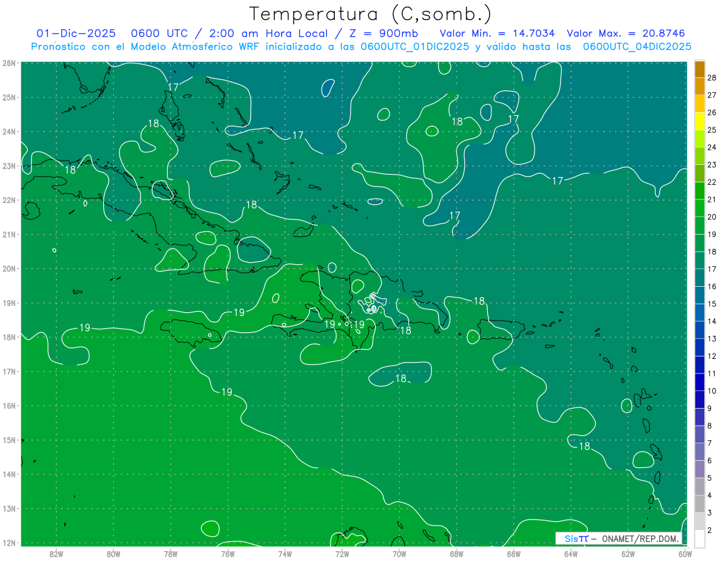This screenshot has height=562, width=728.
Task: Click the 'Temperatura (C,somb.)' chart title
Action: click(x=371, y=15)
